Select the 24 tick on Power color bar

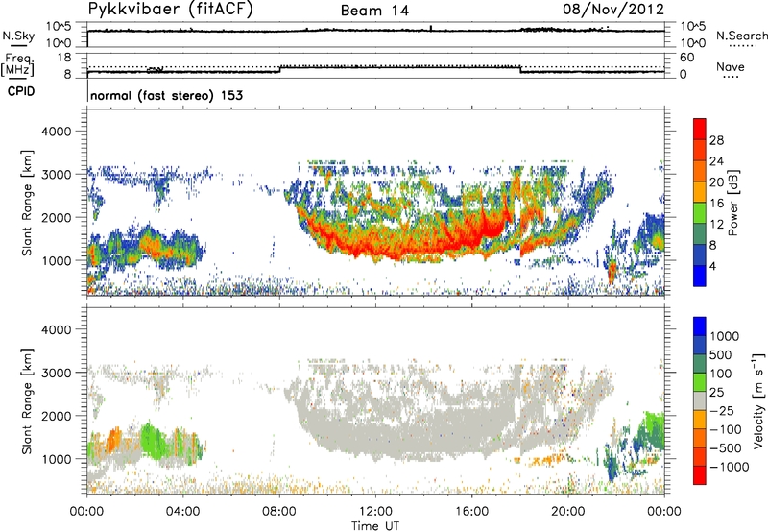point(716,161)
